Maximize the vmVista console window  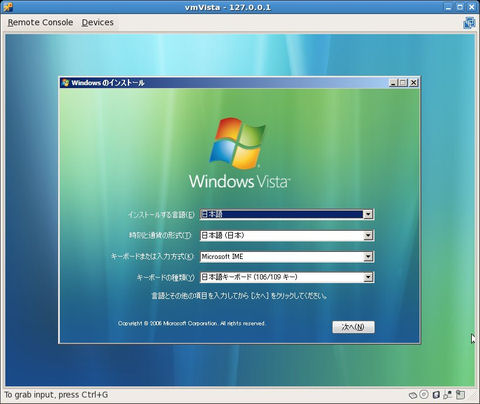(x=460, y=7)
